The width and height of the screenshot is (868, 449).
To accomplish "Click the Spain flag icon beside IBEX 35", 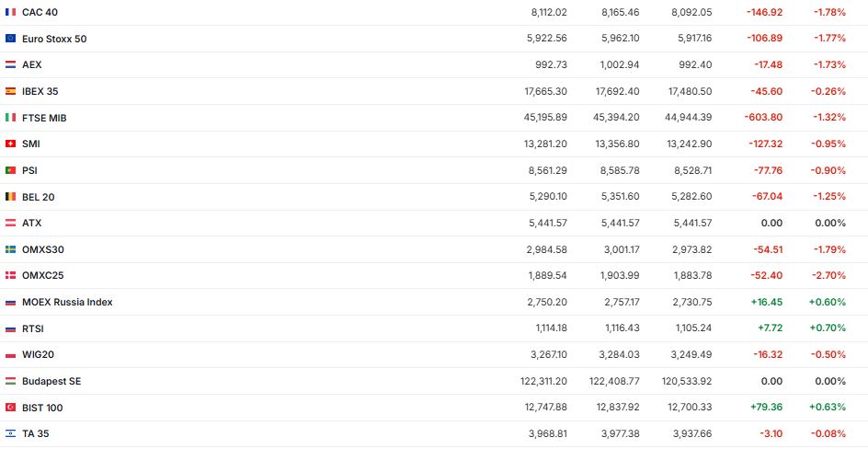I will click(10, 91).
